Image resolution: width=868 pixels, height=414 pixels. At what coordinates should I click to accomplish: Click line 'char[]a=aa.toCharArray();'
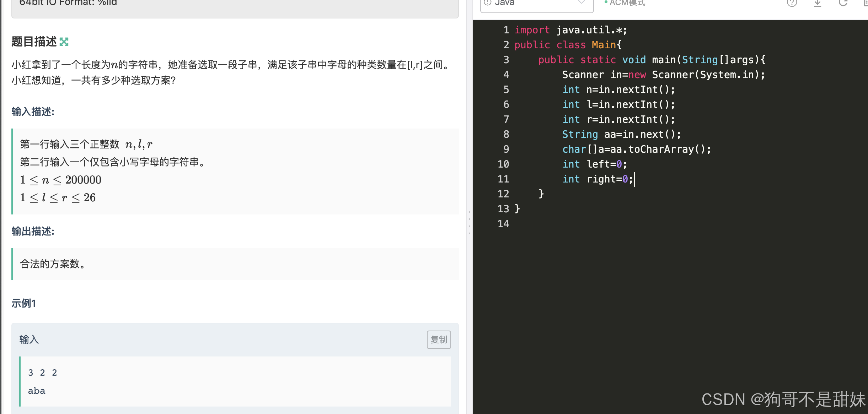(x=636, y=149)
